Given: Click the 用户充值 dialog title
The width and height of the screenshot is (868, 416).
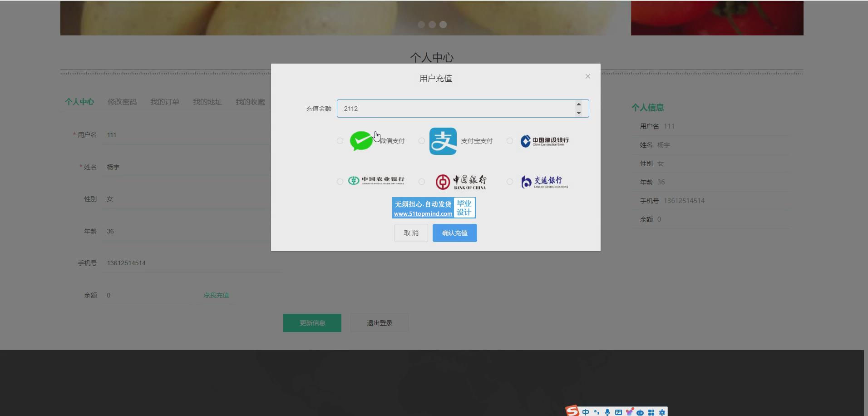Looking at the screenshot, I should click(x=435, y=79).
